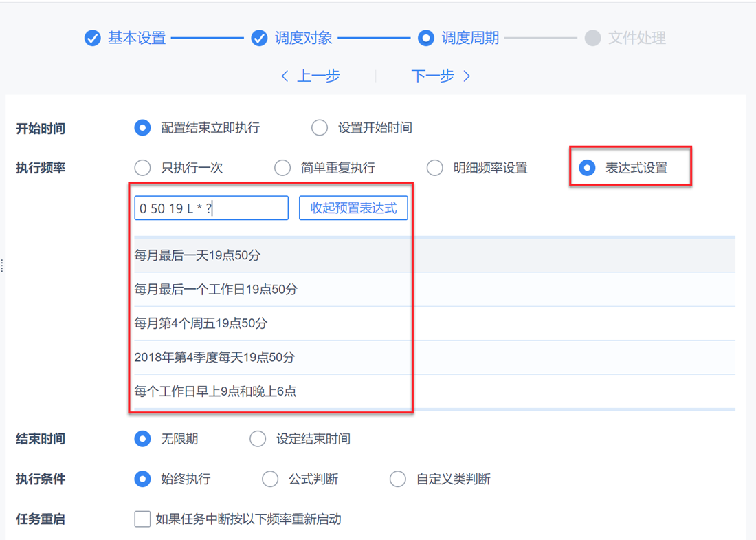Select 设定结束时间 radio option
Image resolution: width=756 pixels, height=540 pixels.
[258, 439]
